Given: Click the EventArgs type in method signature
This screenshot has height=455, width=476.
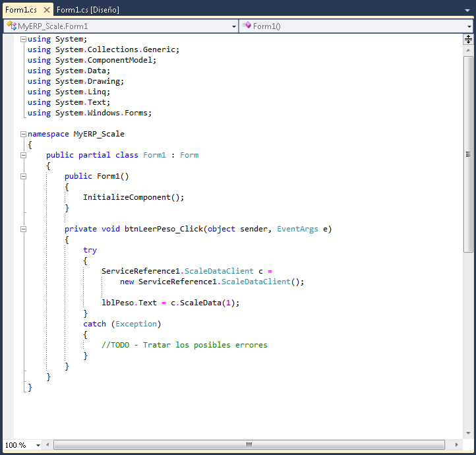Looking at the screenshot, I should tap(297, 229).
